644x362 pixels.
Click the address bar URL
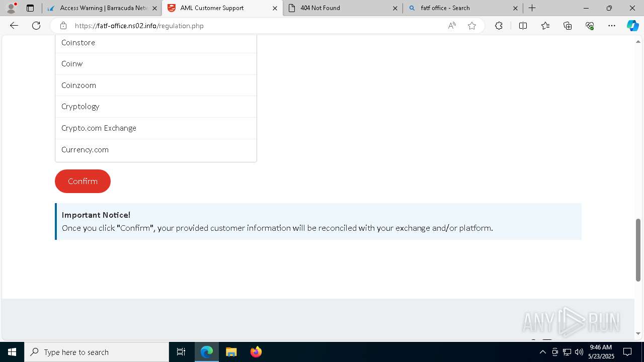[139, 26]
